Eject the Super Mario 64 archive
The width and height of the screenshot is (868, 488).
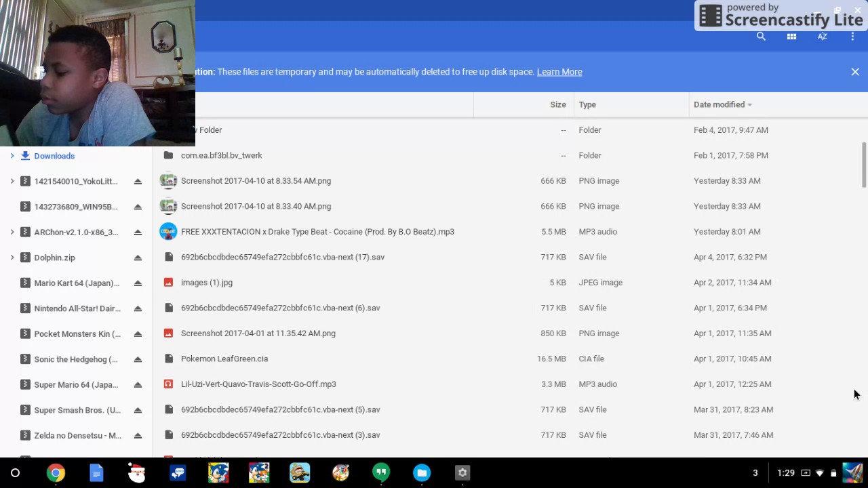138,384
